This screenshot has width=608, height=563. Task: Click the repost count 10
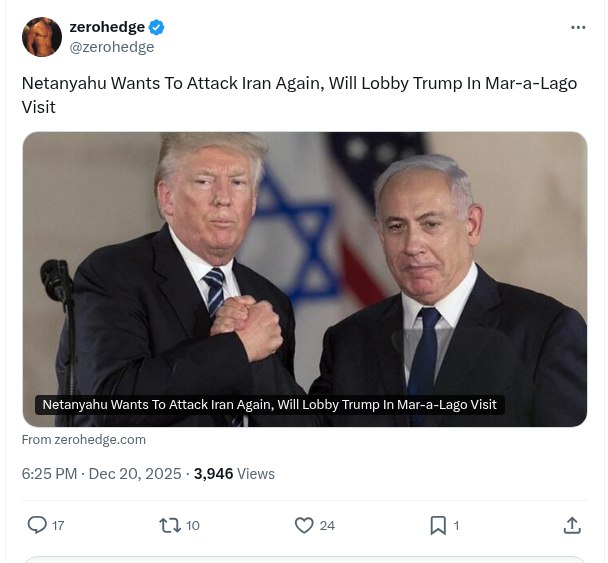point(193,525)
